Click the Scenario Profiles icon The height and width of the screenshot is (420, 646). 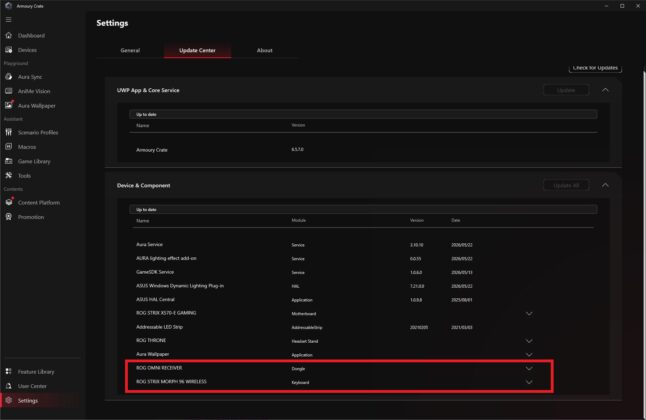9,132
